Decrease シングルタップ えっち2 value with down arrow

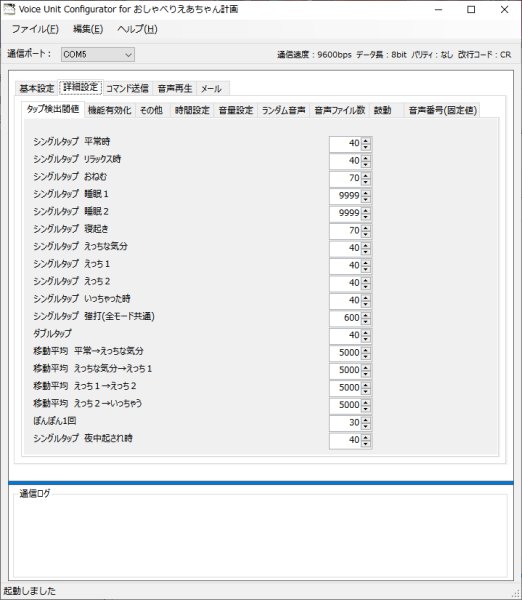tap(366, 287)
